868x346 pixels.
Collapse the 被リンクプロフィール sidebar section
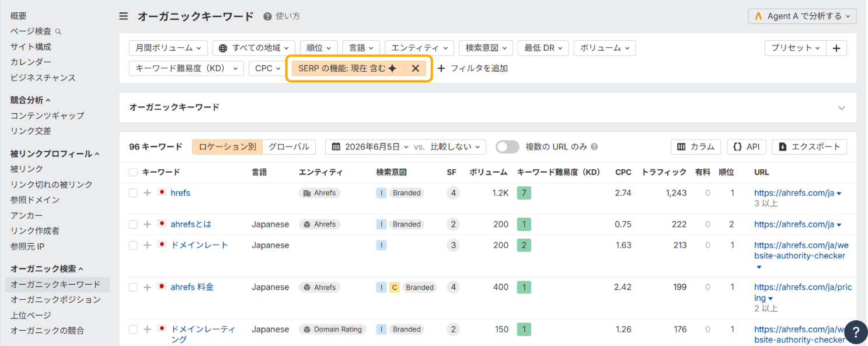pyautogui.click(x=55, y=153)
